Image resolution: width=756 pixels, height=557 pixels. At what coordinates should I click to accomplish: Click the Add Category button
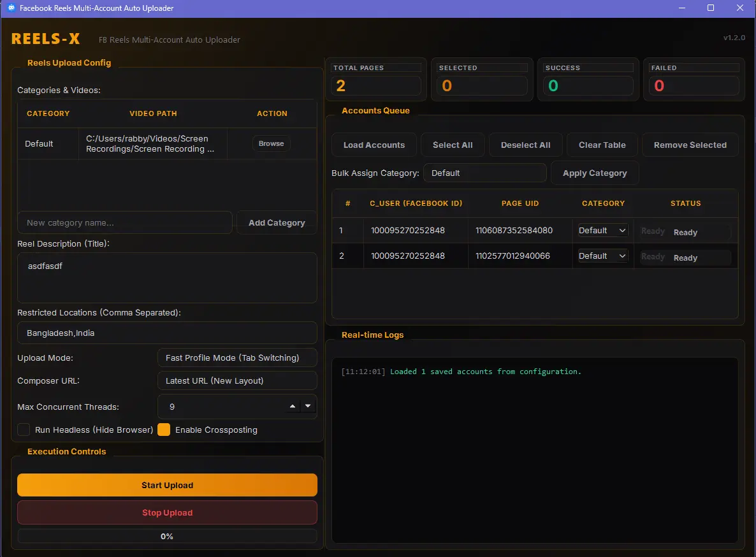coord(277,222)
